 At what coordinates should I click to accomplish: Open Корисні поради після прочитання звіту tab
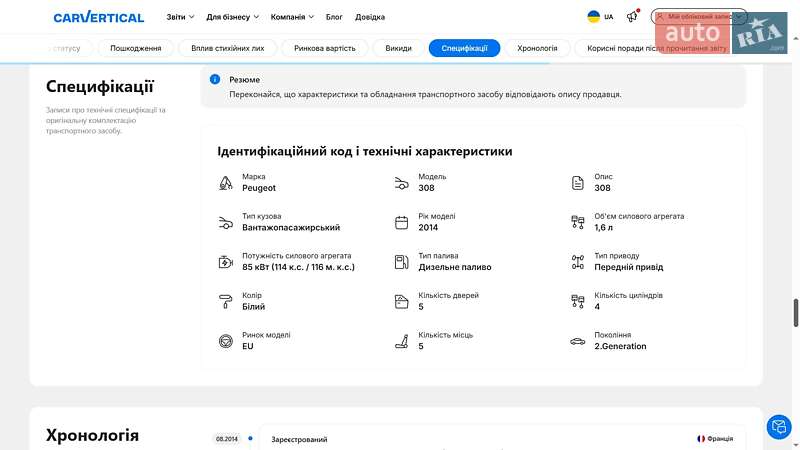[657, 48]
